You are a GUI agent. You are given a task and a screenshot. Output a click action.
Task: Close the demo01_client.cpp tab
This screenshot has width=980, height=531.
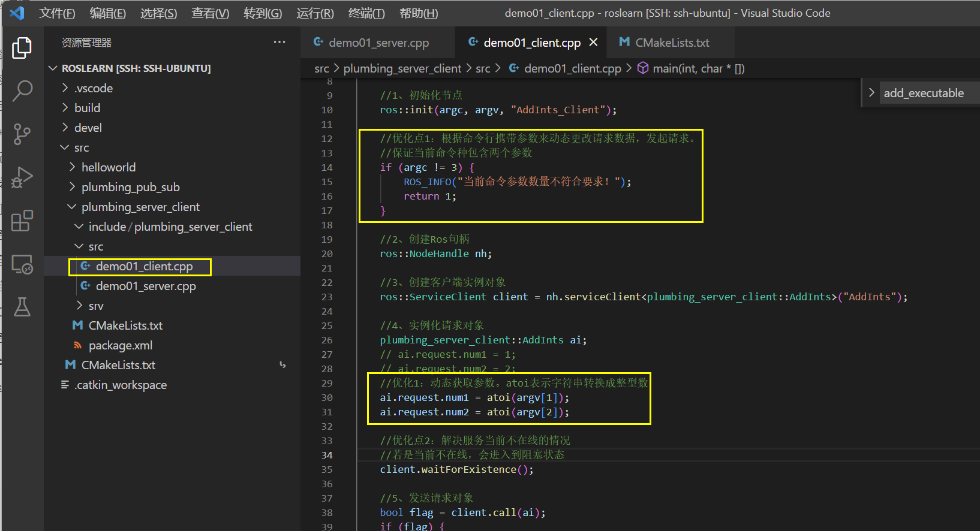[593, 42]
